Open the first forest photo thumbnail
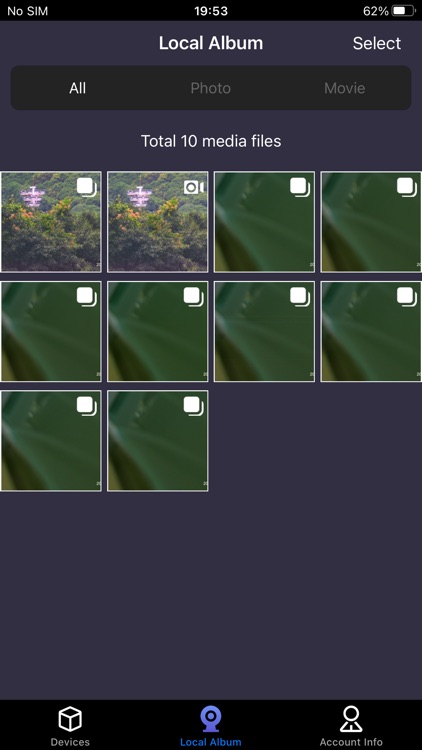422x750 pixels. (51, 222)
